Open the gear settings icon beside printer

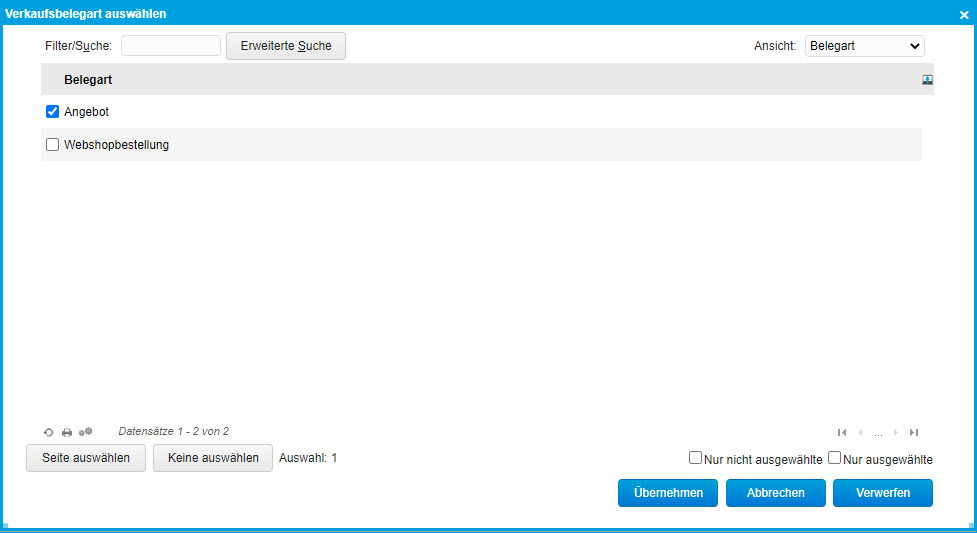[85, 431]
